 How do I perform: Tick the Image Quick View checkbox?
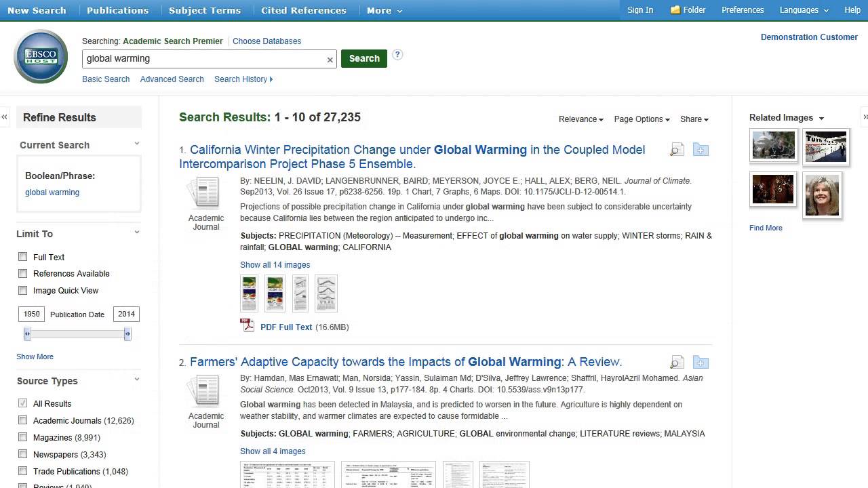(23, 291)
